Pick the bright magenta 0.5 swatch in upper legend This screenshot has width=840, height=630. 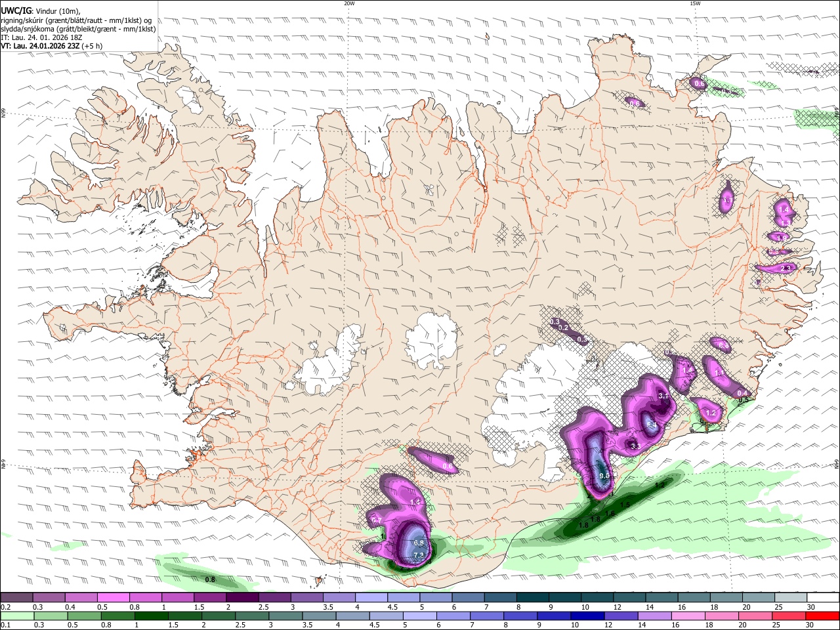[x=113, y=598]
